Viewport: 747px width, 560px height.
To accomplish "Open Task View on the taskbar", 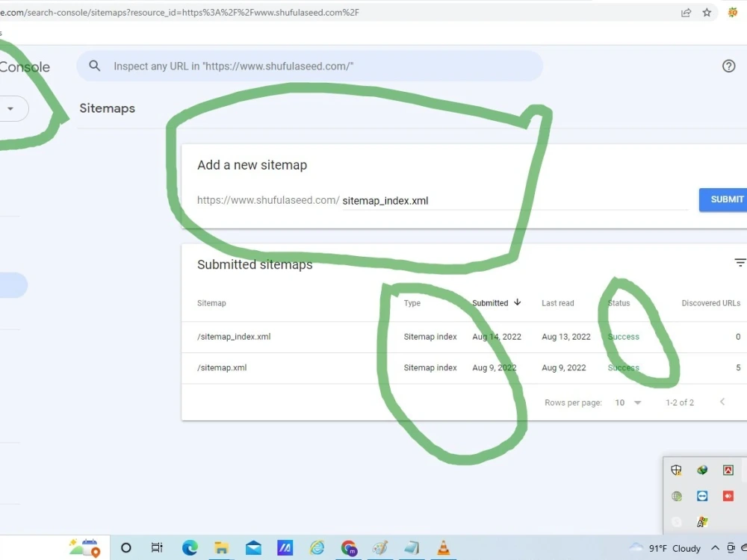I will pyautogui.click(x=157, y=547).
